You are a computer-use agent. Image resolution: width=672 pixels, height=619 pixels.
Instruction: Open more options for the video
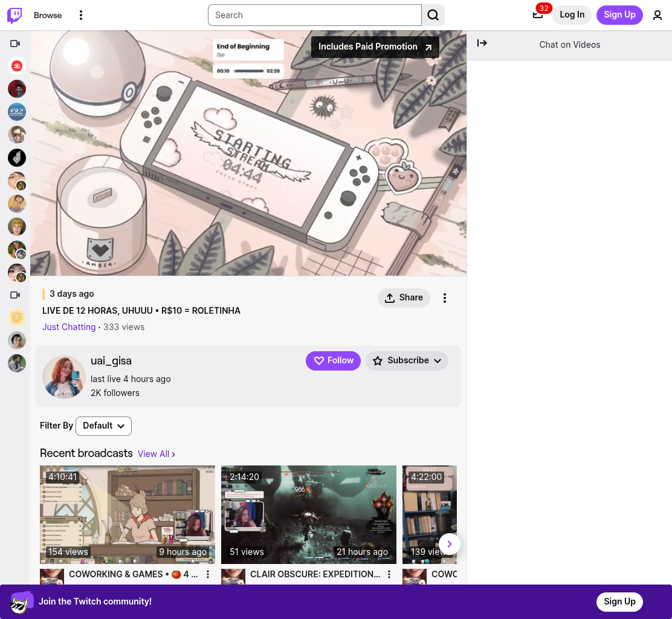444,298
